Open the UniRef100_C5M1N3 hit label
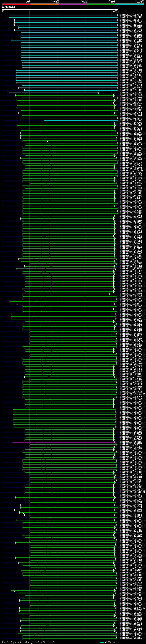The width and height of the screenshot is (146, 644). coord(131,442)
